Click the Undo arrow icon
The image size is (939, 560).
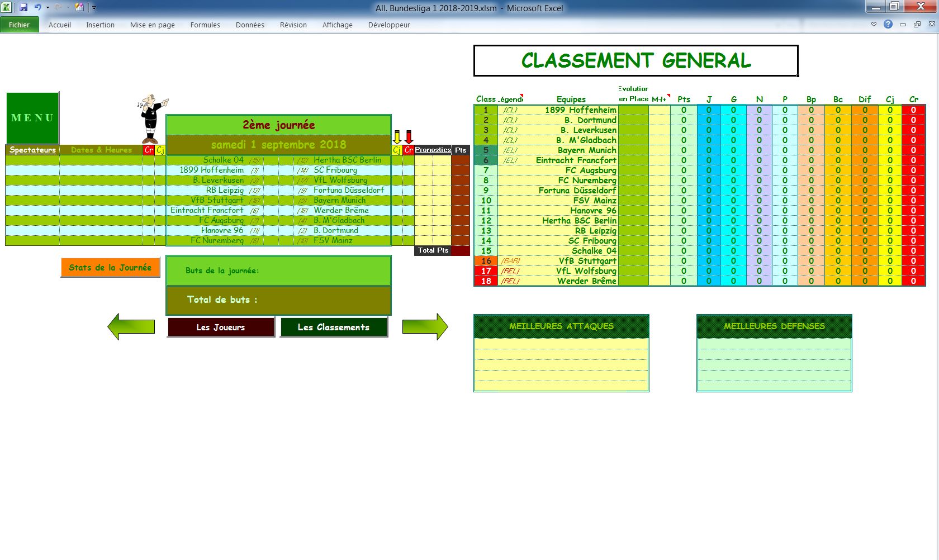pyautogui.click(x=37, y=8)
